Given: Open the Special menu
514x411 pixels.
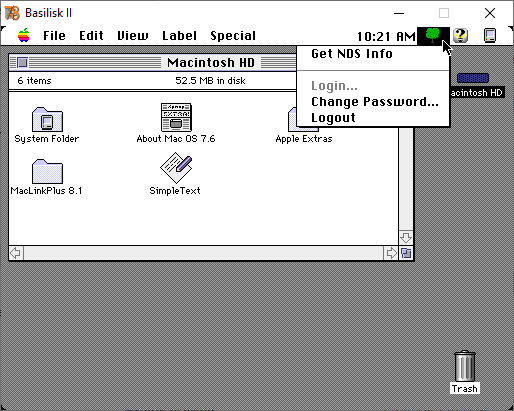Looking at the screenshot, I should click(x=233, y=36).
